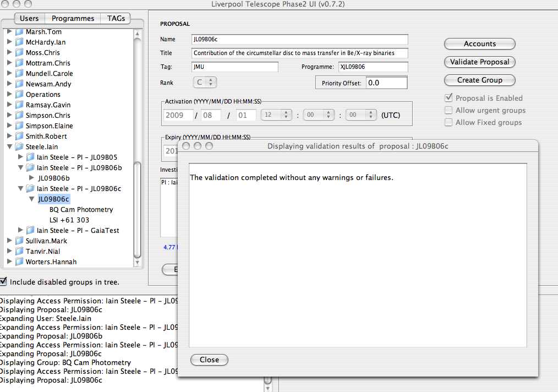Select Mundell.Carole in the user tree
Viewport: 558px width, 392px height.
point(49,73)
